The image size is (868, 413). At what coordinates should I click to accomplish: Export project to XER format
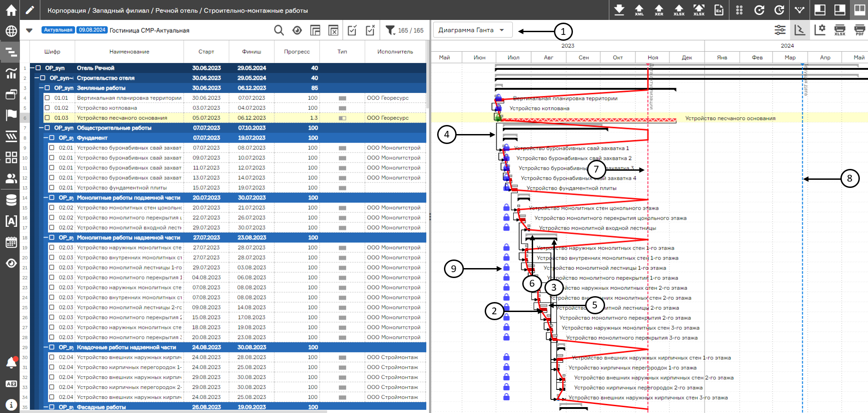[x=659, y=10]
